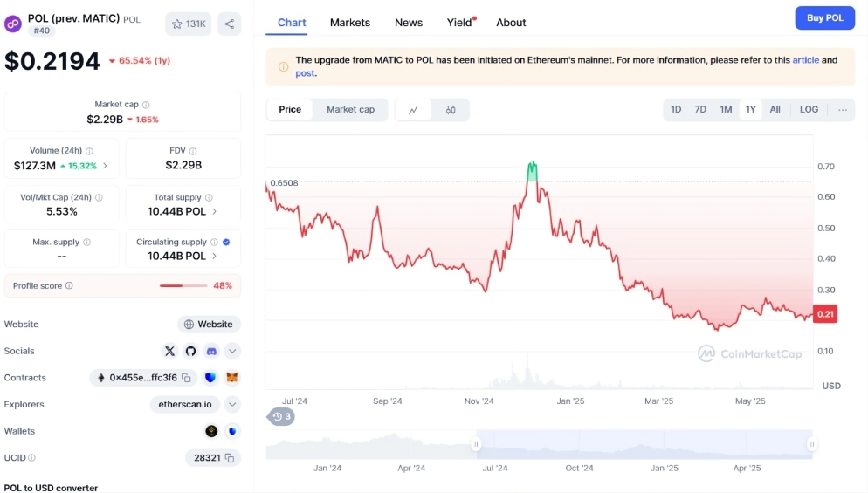Click the POL to USD converter heading
The image size is (868, 493).
pyautogui.click(x=51, y=488)
